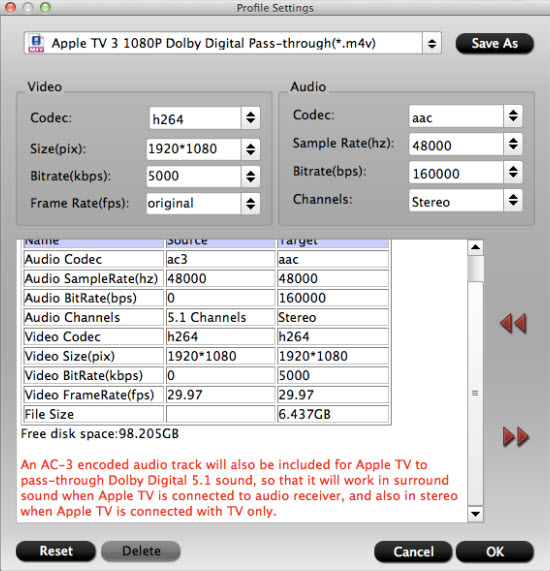The image size is (550, 571).
Task: Open the Audio Bitrate(bps) dropdown arrows
Action: pyautogui.click(x=513, y=172)
